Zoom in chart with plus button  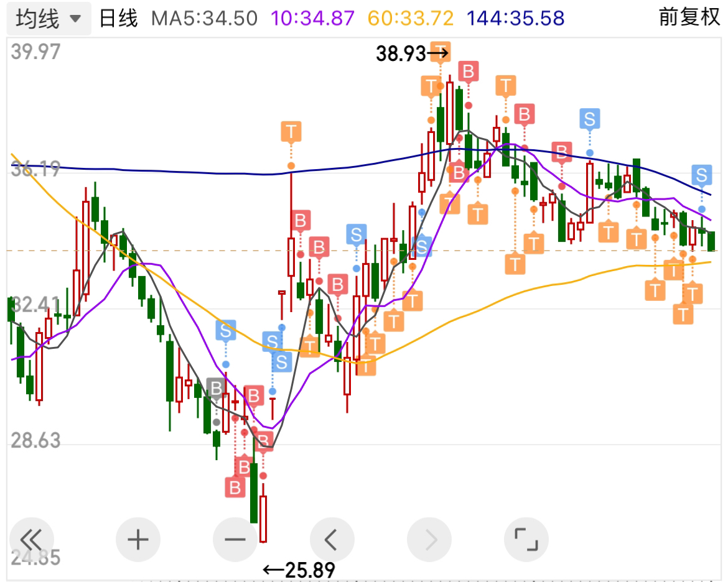click(x=138, y=540)
